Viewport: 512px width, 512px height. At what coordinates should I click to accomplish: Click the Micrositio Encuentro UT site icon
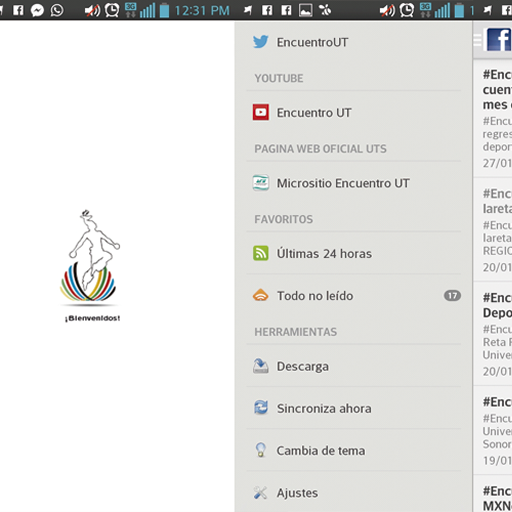tap(261, 183)
